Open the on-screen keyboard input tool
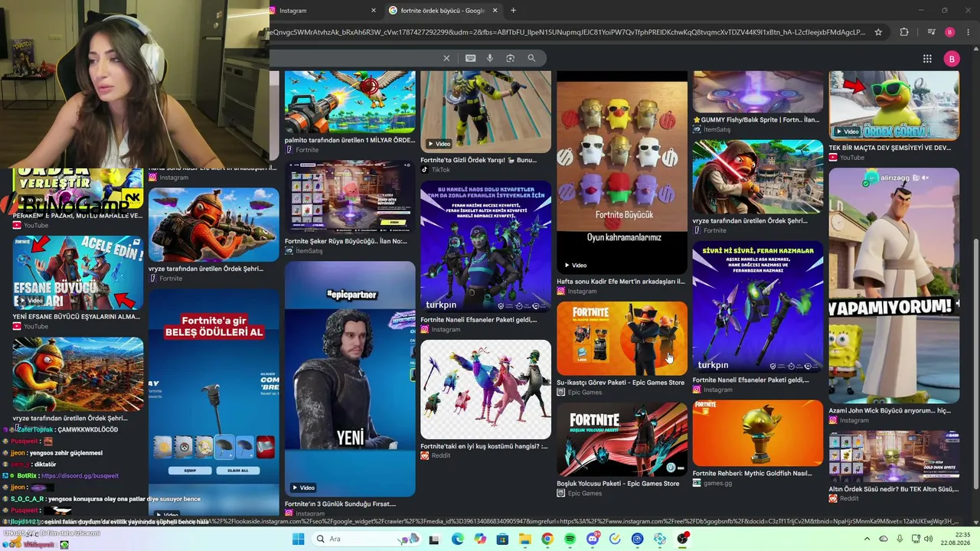This screenshot has height=551, width=980. coord(470,58)
